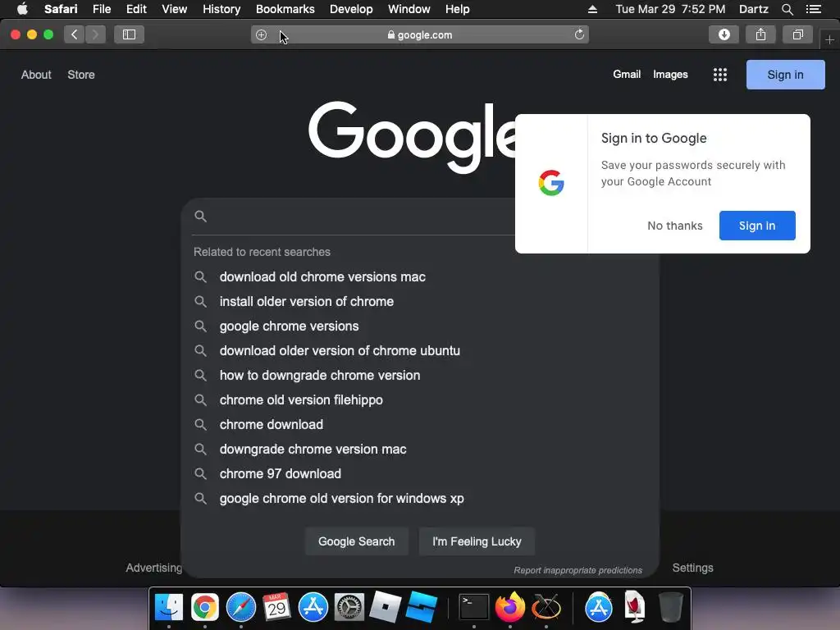
Task: Open the Share button in Safari toolbar
Action: click(x=760, y=34)
